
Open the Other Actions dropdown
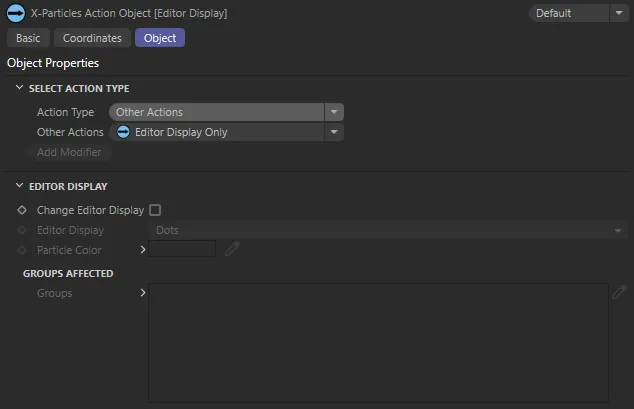click(x=226, y=132)
